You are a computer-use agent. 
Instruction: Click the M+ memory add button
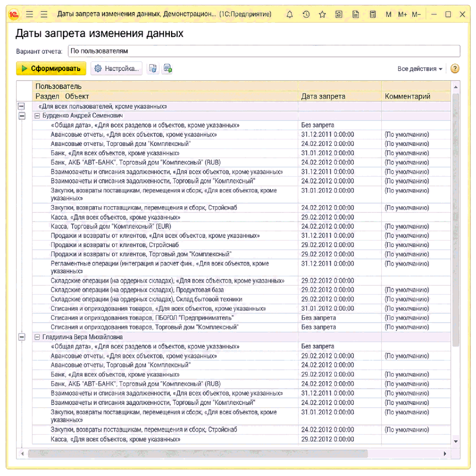(x=403, y=14)
